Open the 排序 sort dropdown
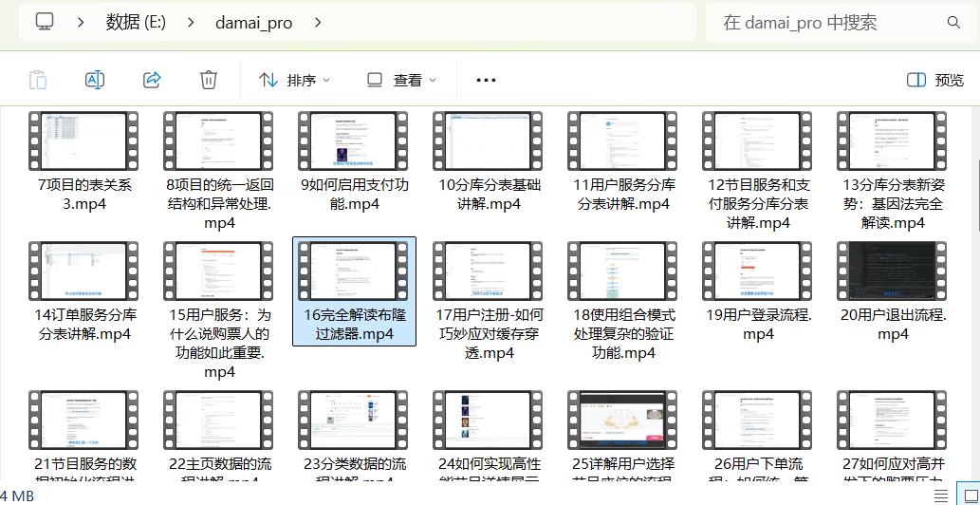 pos(294,80)
